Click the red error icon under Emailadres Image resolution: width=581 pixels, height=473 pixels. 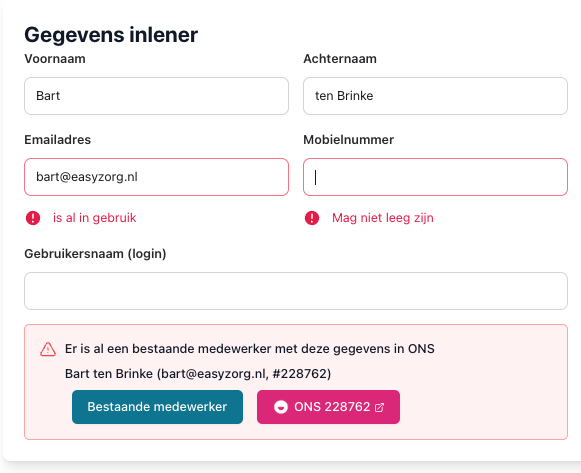33,218
